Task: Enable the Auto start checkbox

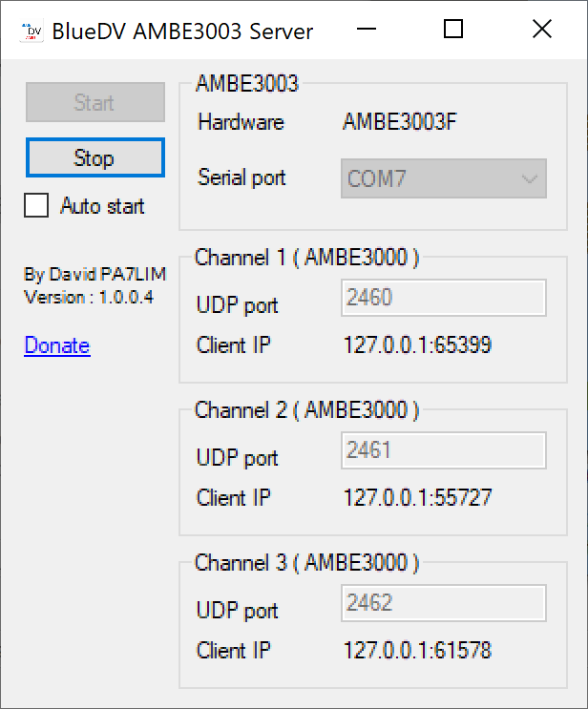Action: (36, 206)
